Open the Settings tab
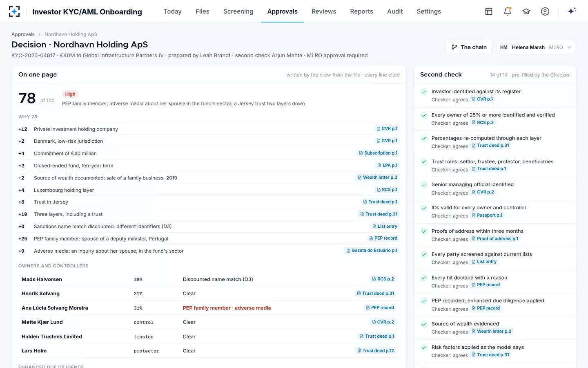 pyautogui.click(x=429, y=11)
